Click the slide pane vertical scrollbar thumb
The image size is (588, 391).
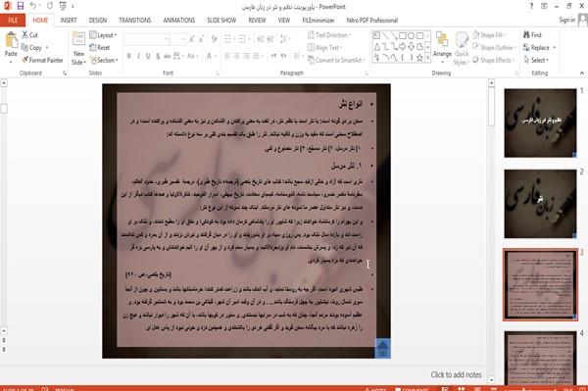coord(491,107)
